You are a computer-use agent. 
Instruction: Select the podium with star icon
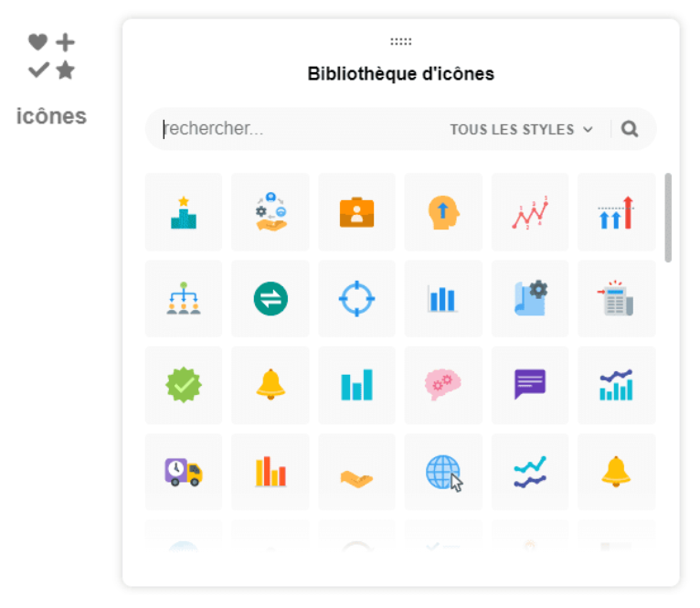[184, 212]
